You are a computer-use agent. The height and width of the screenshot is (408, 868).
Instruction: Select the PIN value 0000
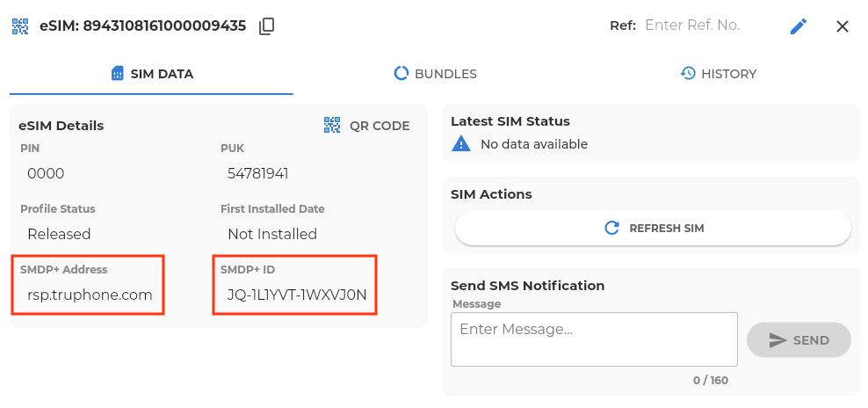(x=46, y=174)
